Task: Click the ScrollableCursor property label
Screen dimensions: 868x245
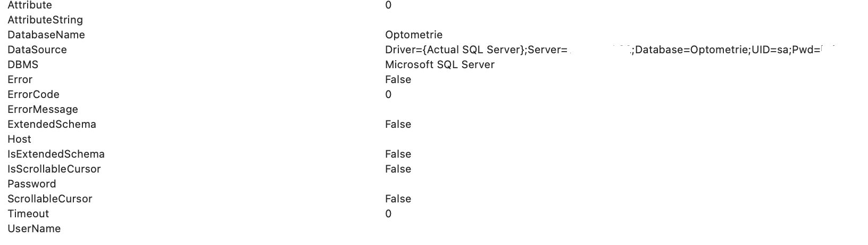Action: tap(50, 199)
